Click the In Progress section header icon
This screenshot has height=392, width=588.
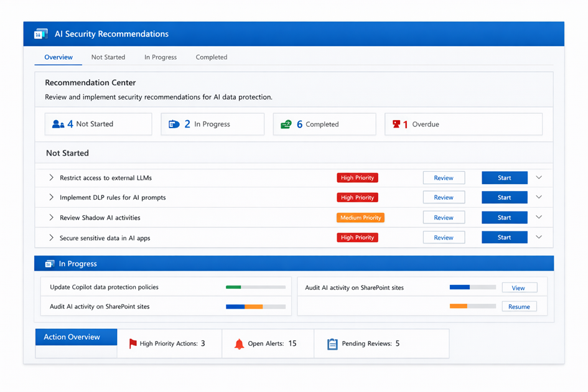pos(49,264)
